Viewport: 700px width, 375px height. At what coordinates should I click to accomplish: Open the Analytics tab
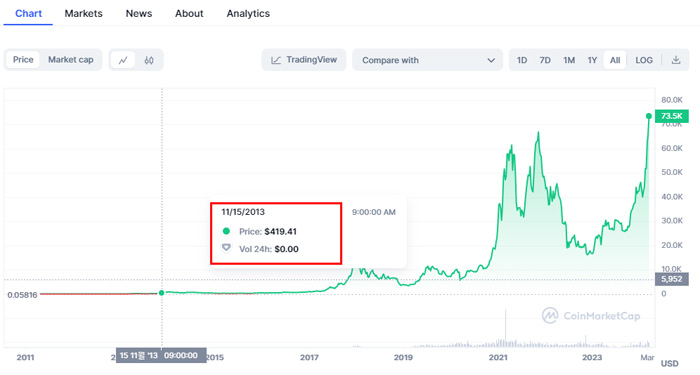(x=248, y=13)
